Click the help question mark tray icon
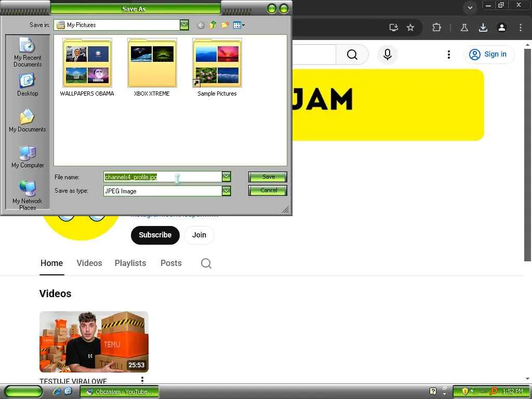 (433, 392)
